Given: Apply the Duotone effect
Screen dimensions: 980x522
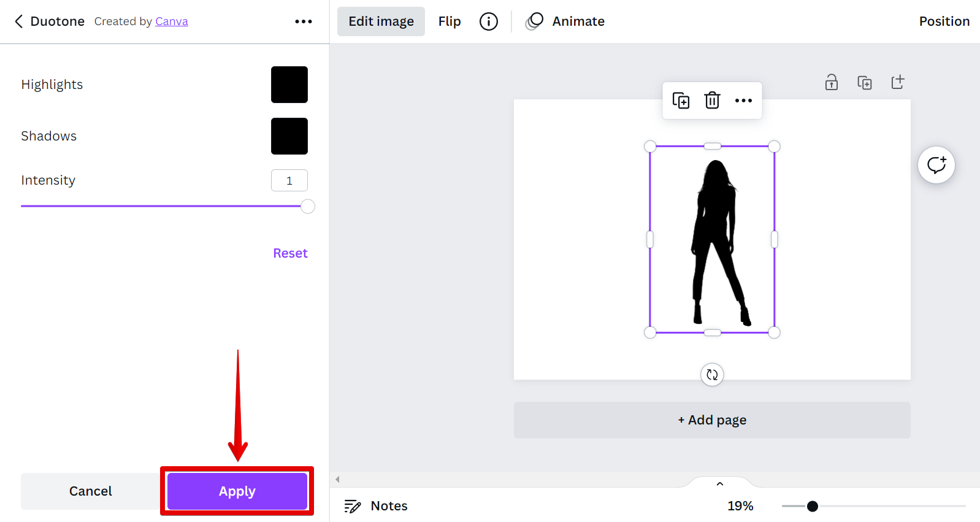Looking at the screenshot, I should [x=237, y=491].
